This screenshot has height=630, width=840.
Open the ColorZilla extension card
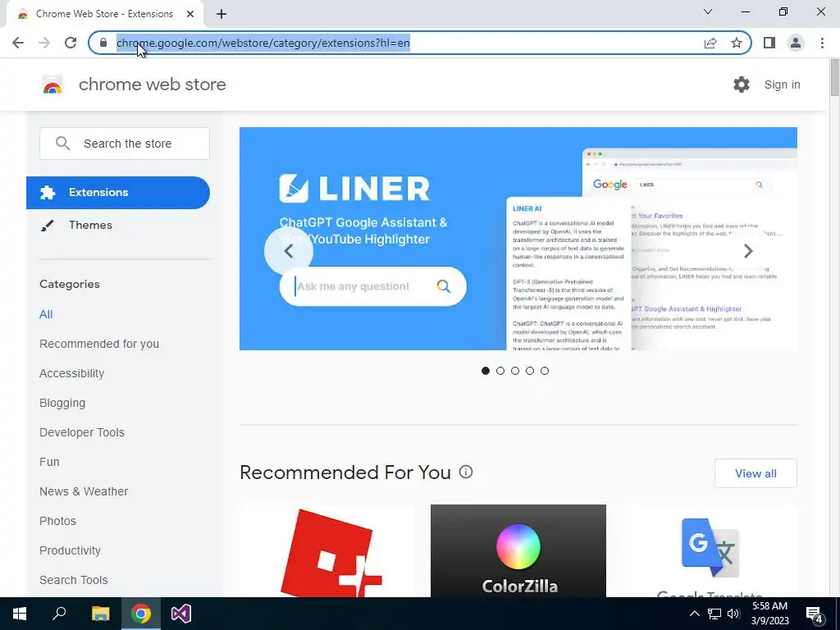518,550
